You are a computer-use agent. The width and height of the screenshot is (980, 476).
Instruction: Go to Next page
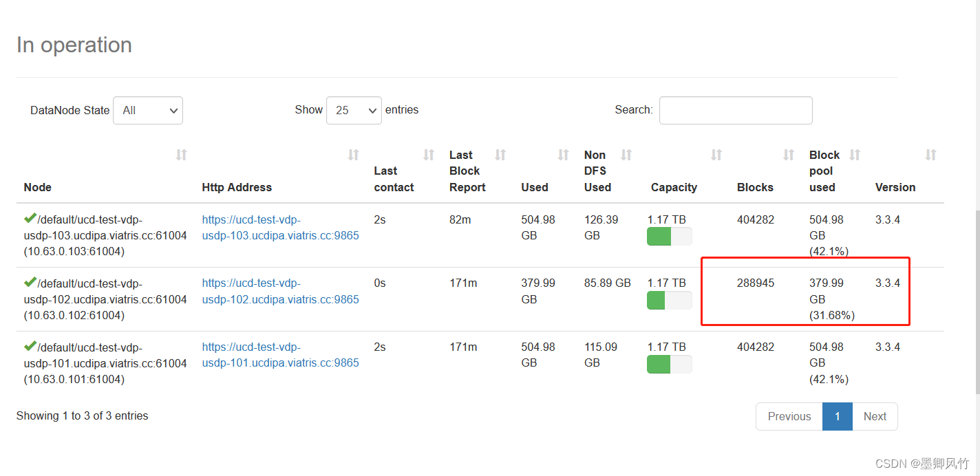tap(875, 416)
